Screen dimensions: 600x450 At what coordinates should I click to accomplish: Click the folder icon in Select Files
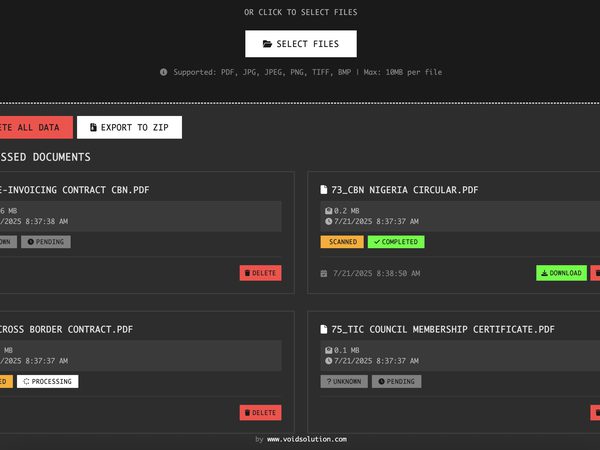(x=267, y=44)
